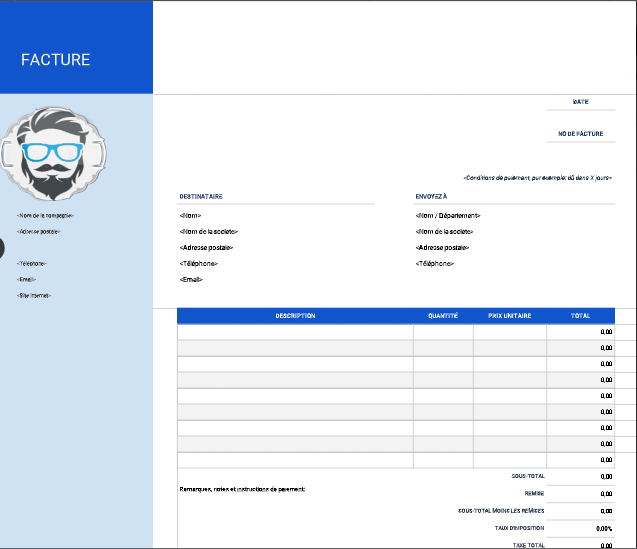637x549 pixels.
Task: Select the sous-total value 0,00
Action: (x=606, y=477)
